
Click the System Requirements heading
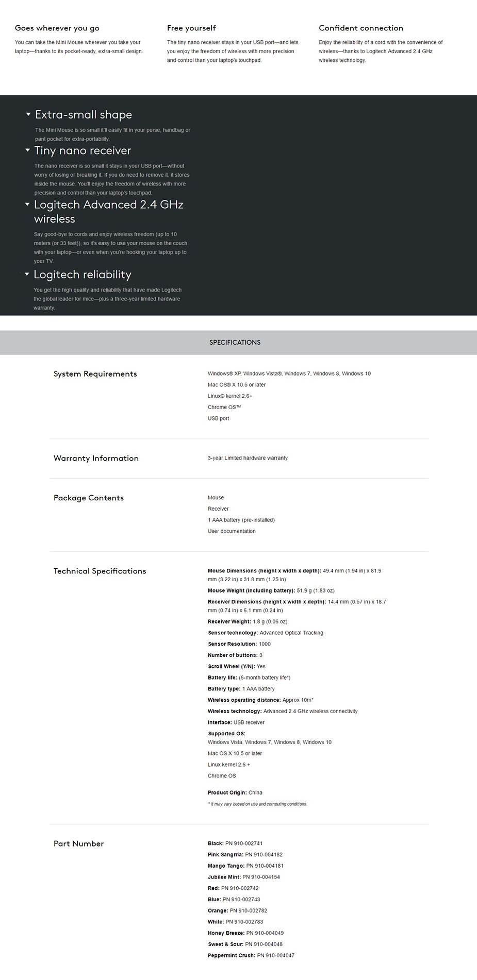95,374
